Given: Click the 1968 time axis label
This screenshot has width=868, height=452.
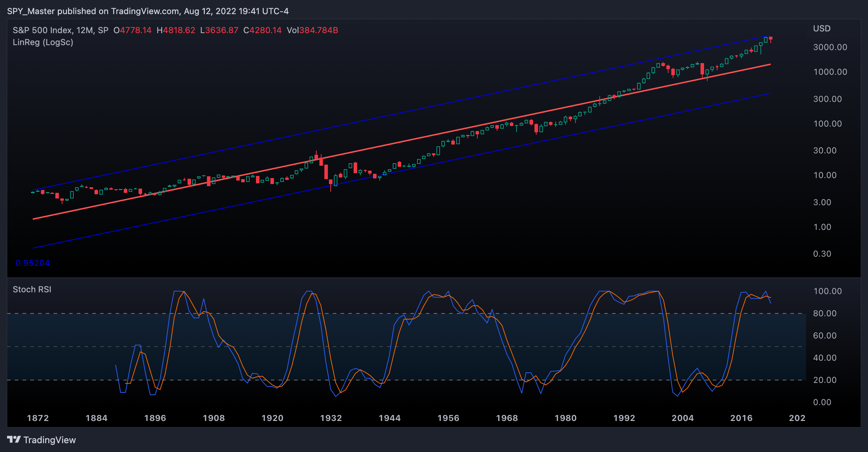Looking at the screenshot, I should pyautogui.click(x=507, y=418).
